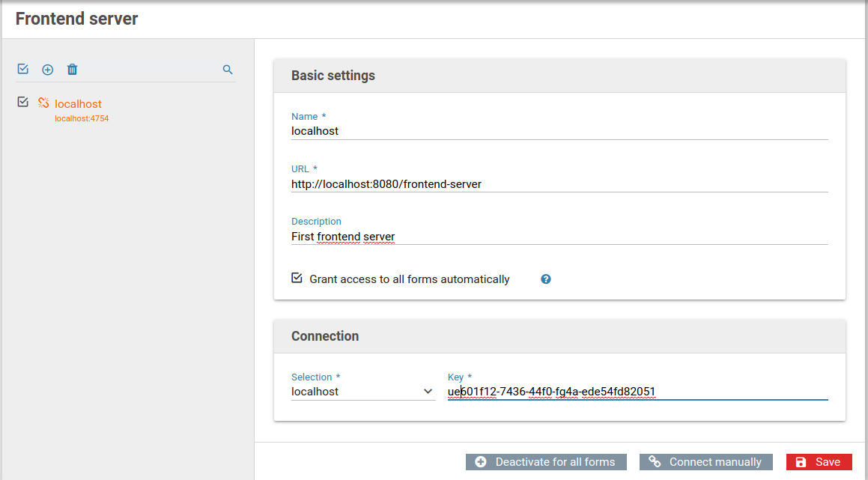Click the floppy disk icon on Save
Image resolution: width=868 pixels, height=480 pixels.
pyautogui.click(x=801, y=462)
